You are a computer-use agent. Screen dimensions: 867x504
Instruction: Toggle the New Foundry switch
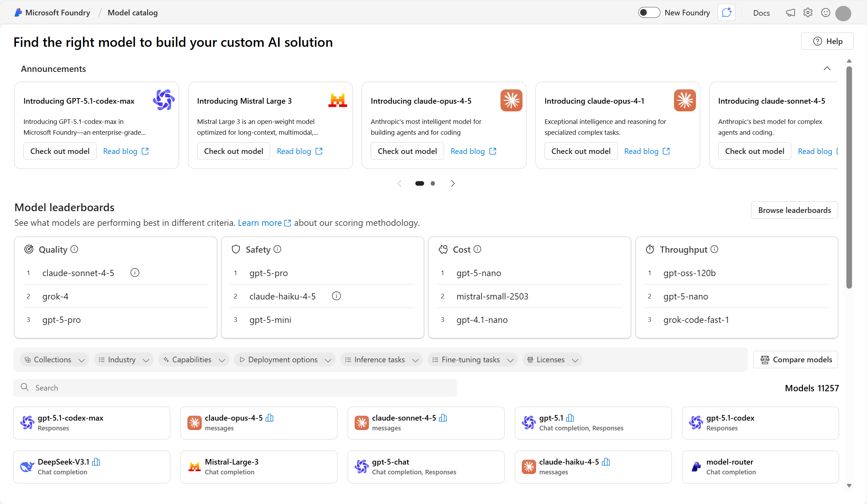coord(649,12)
